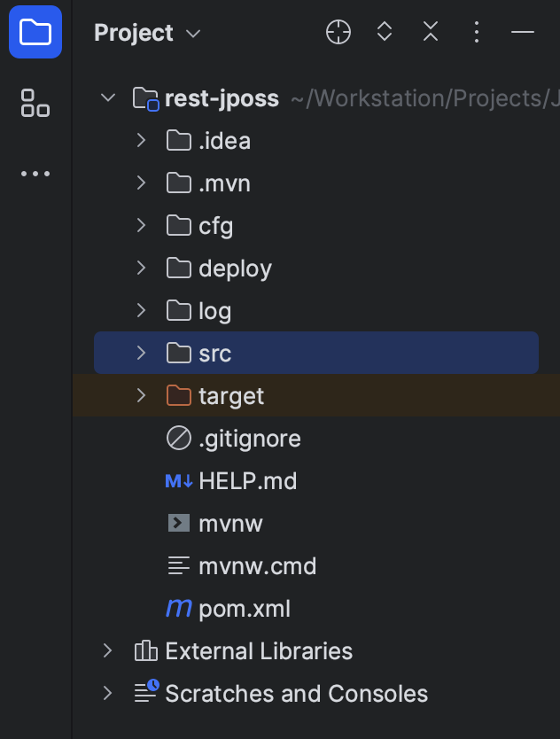Click Select Opened File crosshair icon
This screenshot has width=560, height=739.
338,33
